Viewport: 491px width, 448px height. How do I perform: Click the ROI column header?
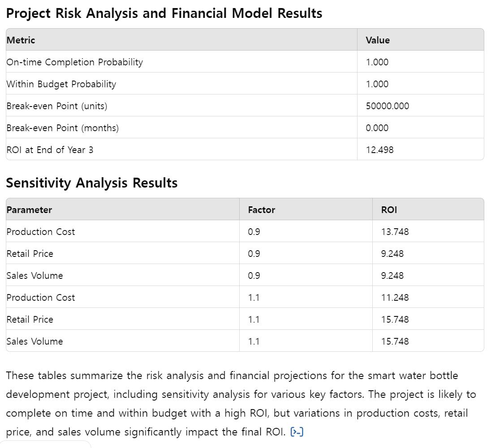click(389, 209)
